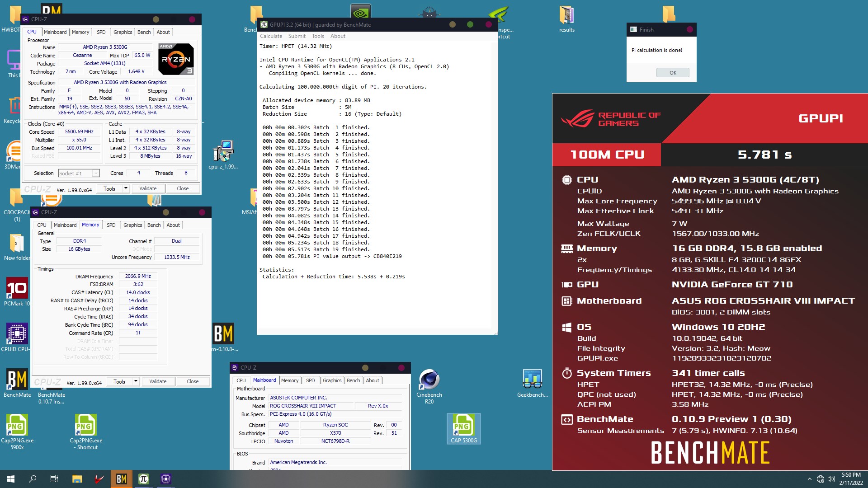Screen dimensions: 868x488
Task: Open GPUPI Calculate menu
Action: tap(271, 36)
